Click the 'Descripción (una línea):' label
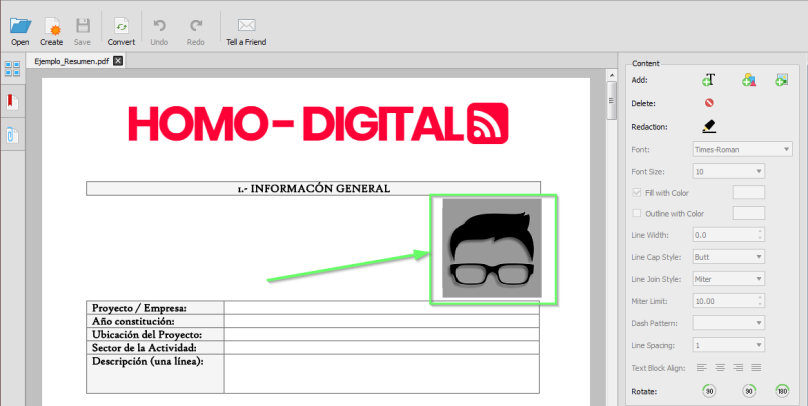This screenshot has width=808, height=406. tap(147, 361)
